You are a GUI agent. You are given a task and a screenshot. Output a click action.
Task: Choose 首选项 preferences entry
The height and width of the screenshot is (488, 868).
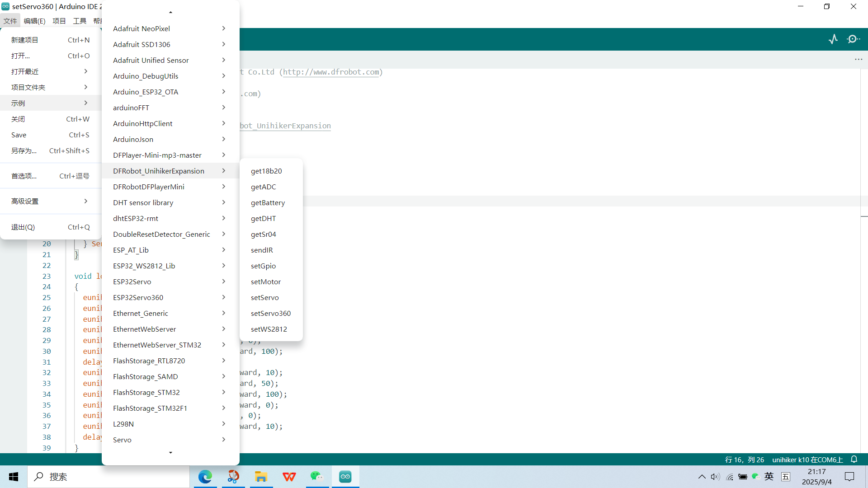click(x=51, y=176)
